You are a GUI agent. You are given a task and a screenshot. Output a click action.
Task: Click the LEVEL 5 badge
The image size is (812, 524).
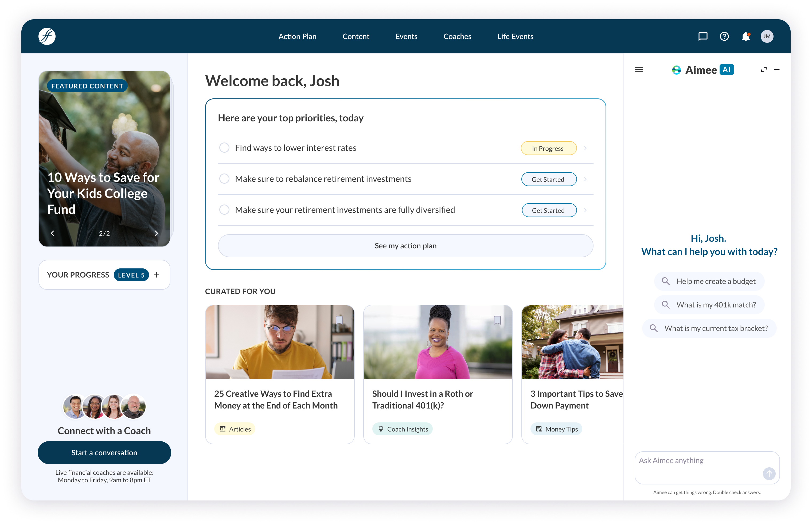click(131, 275)
